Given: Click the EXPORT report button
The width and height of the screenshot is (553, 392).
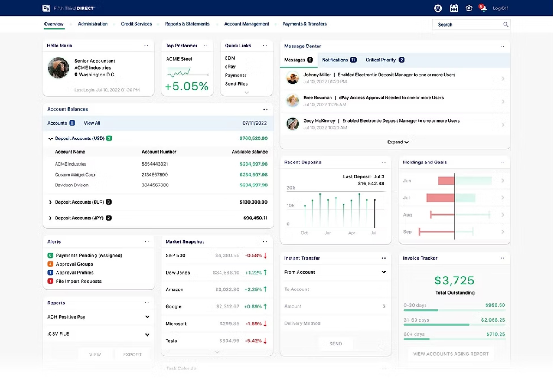Looking at the screenshot, I should tap(132, 355).
